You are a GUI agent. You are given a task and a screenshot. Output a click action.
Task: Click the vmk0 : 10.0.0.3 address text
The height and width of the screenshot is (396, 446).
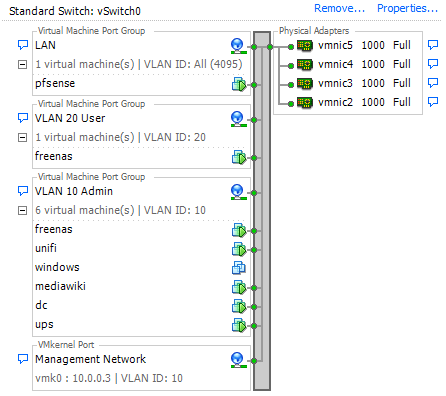[73, 378]
